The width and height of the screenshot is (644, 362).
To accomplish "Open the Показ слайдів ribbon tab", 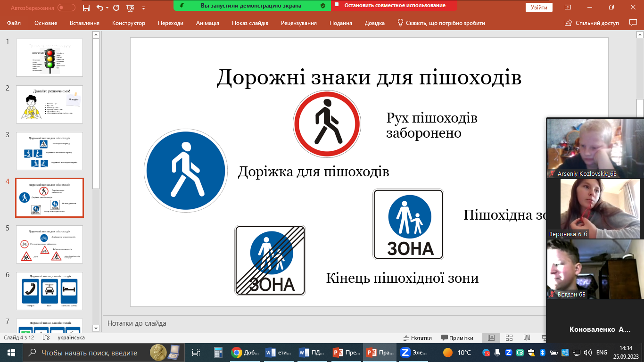I will click(250, 23).
